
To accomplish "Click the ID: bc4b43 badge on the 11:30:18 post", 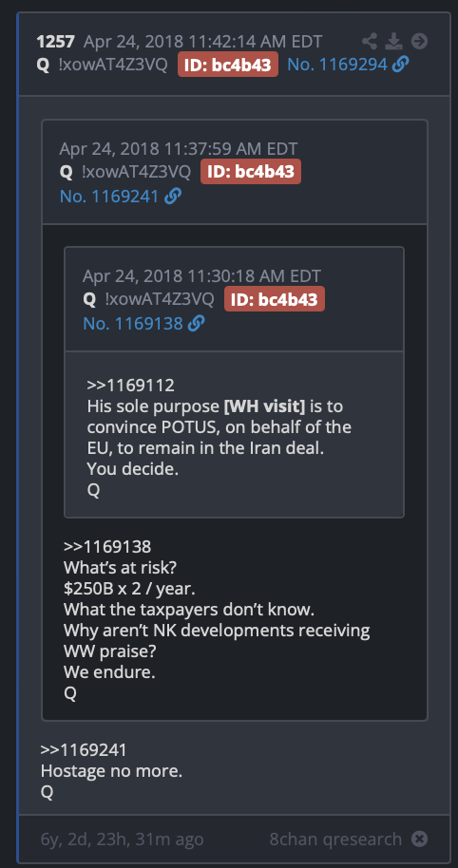I will (275, 299).
